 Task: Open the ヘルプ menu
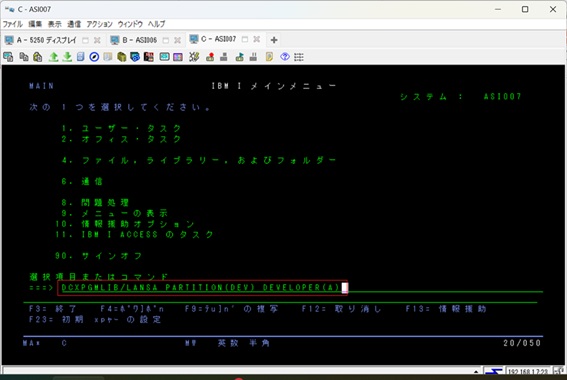tap(157, 24)
